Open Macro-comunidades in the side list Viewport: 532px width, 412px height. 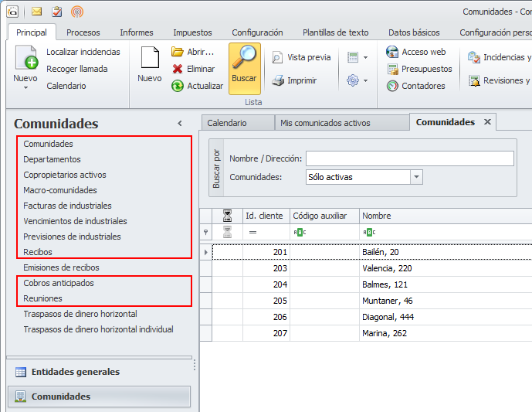point(60,190)
